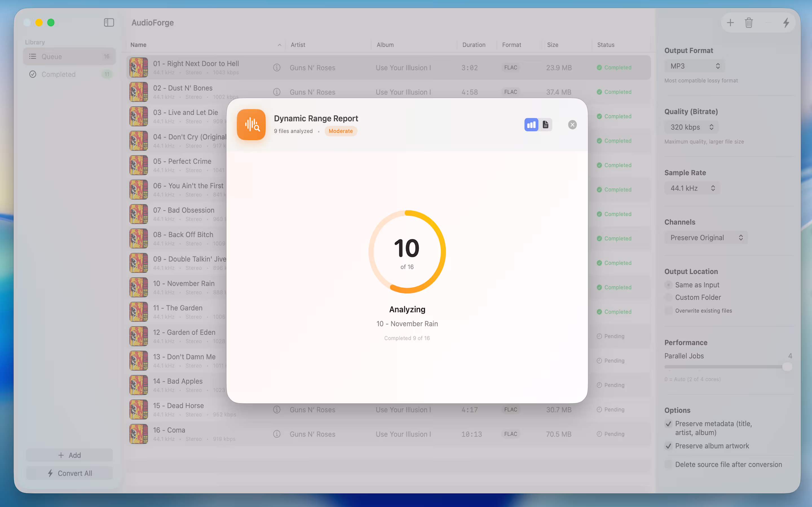
Task: Click the Add button below the library
Action: click(x=69, y=455)
